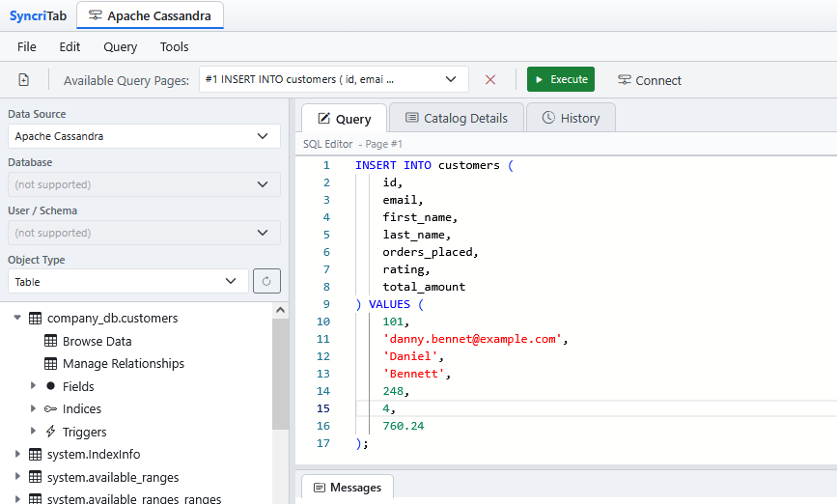Click the 101 value on line 10

pos(393,322)
